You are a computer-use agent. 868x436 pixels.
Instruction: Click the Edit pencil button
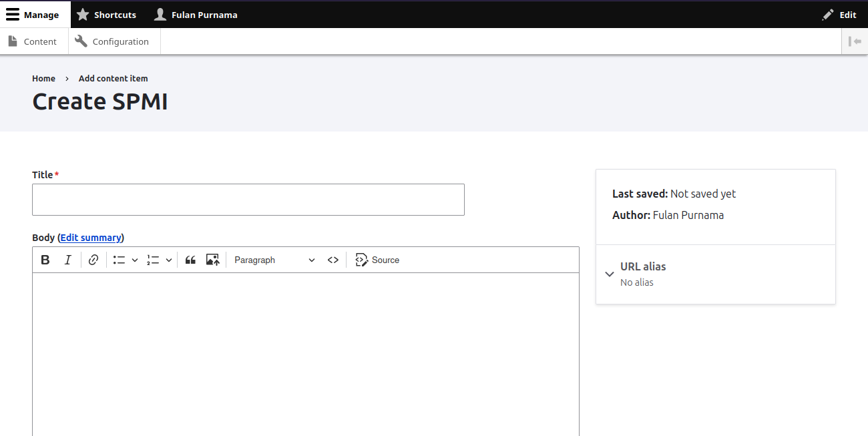click(839, 15)
